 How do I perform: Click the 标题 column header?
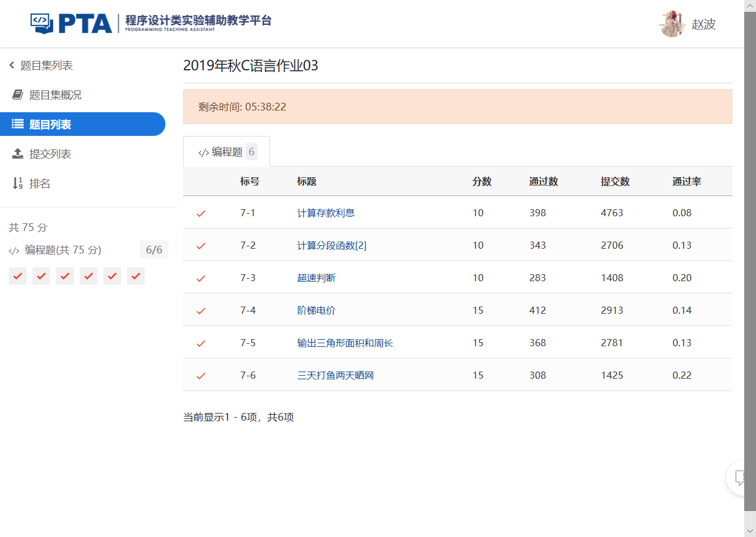pos(307,181)
